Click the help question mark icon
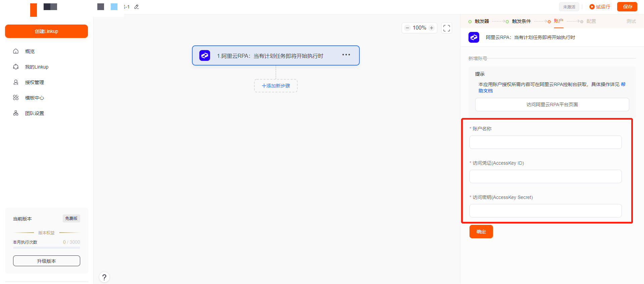This screenshot has height=284, width=644. [x=104, y=277]
